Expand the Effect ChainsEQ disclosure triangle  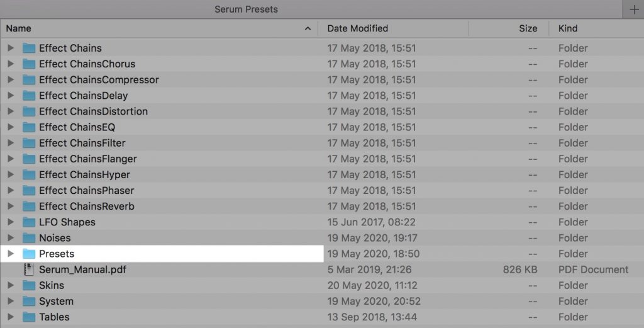click(x=11, y=127)
